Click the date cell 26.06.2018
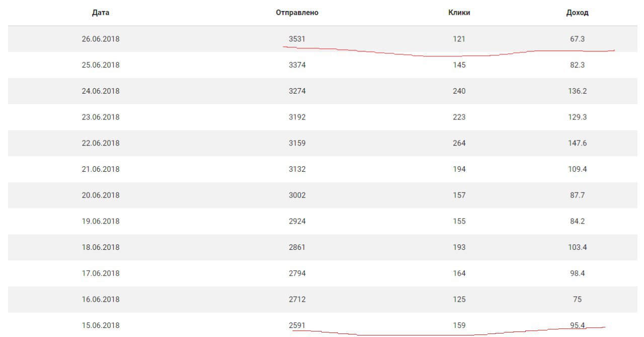The height and width of the screenshot is (337, 644). click(x=101, y=39)
